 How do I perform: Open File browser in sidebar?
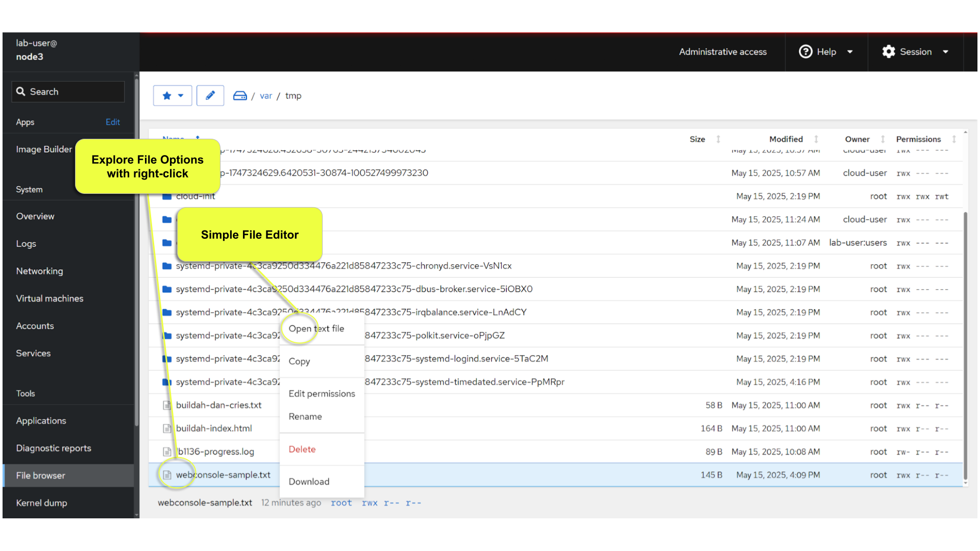(41, 475)
